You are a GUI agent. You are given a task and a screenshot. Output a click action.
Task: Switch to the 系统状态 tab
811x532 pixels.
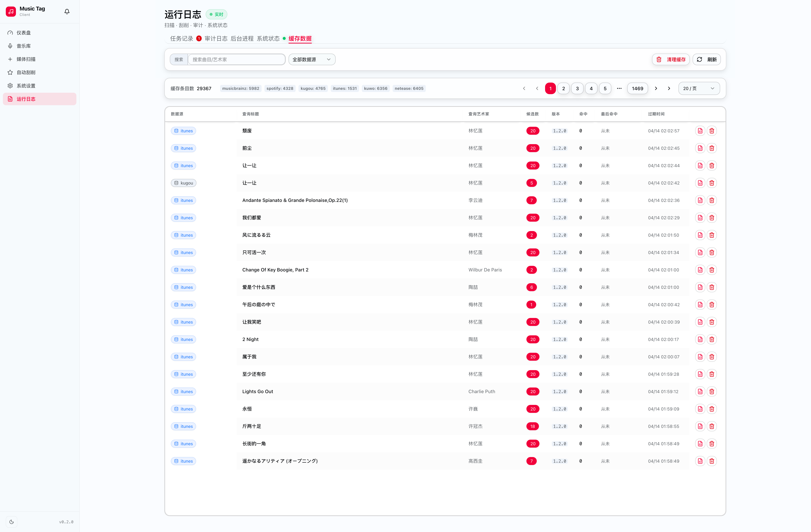click(268, 39)
